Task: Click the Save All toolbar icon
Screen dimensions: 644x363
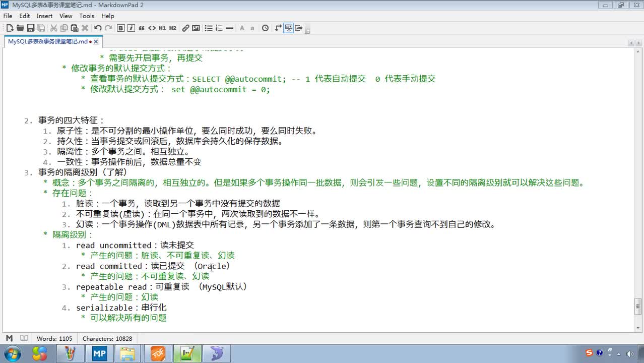Action: [41, 28]
